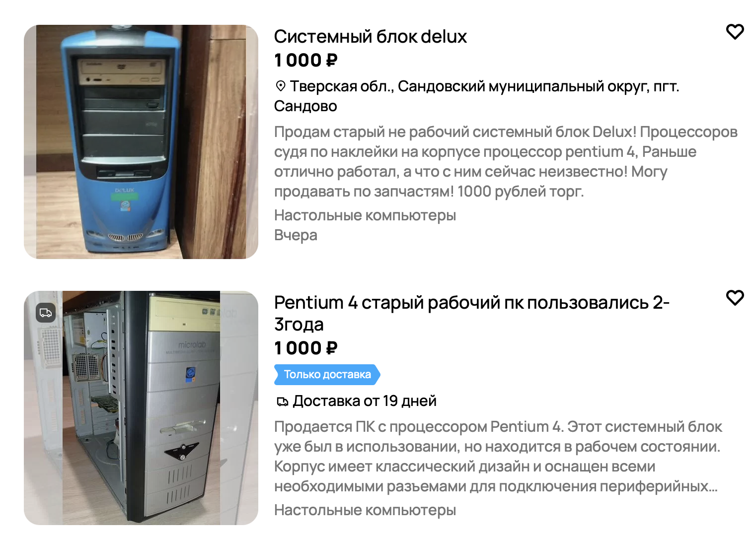Click the location pin icon

(281, 86)
